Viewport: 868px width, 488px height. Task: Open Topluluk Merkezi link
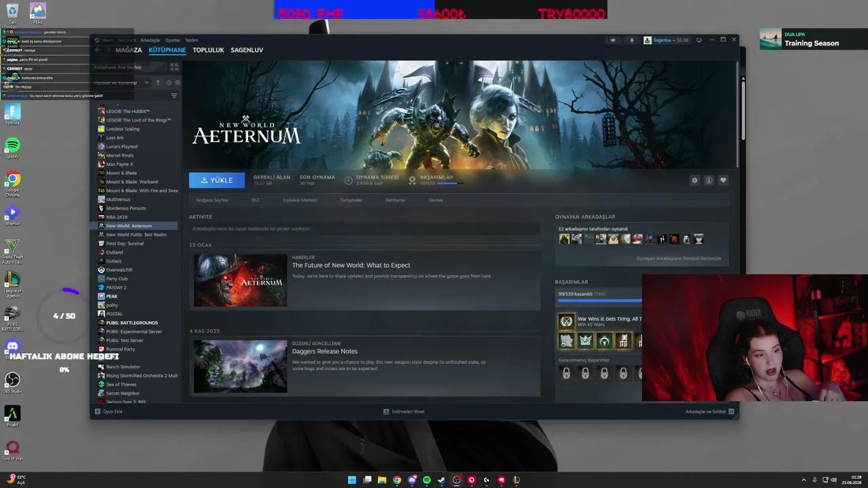coord(300,200)
